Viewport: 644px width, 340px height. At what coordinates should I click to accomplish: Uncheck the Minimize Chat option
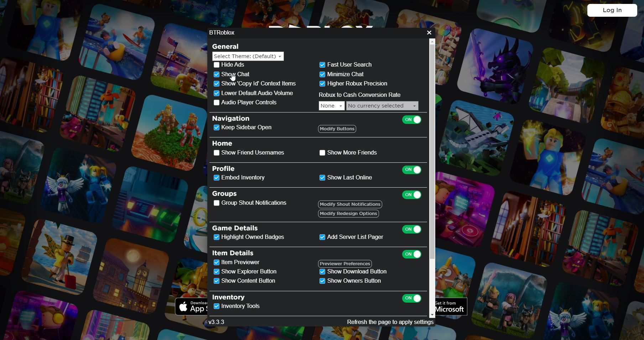322,74
